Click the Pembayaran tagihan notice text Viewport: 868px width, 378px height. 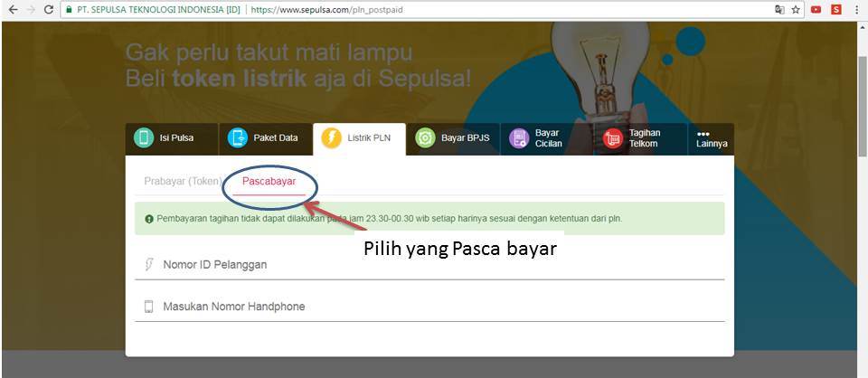tap(390, 219)
